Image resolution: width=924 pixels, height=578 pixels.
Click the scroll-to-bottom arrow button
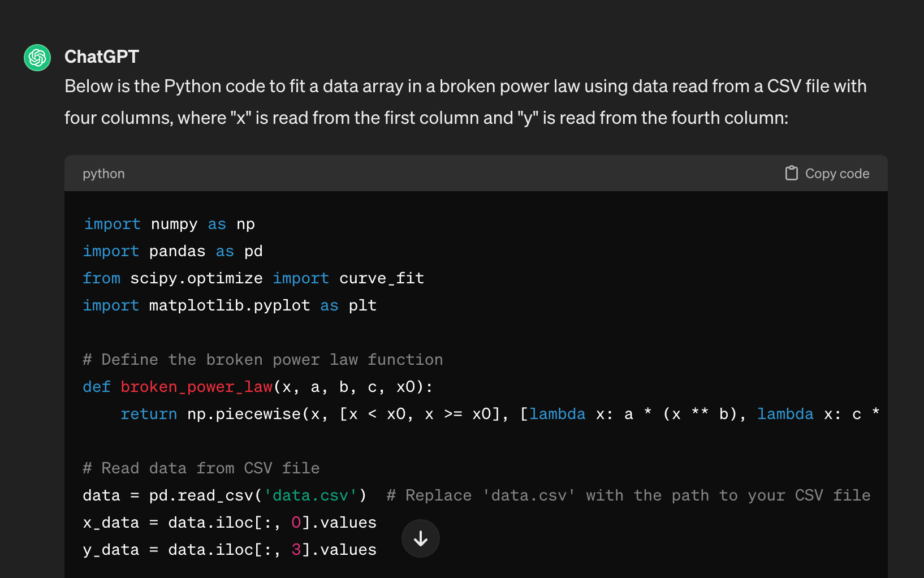click(421, 538)
